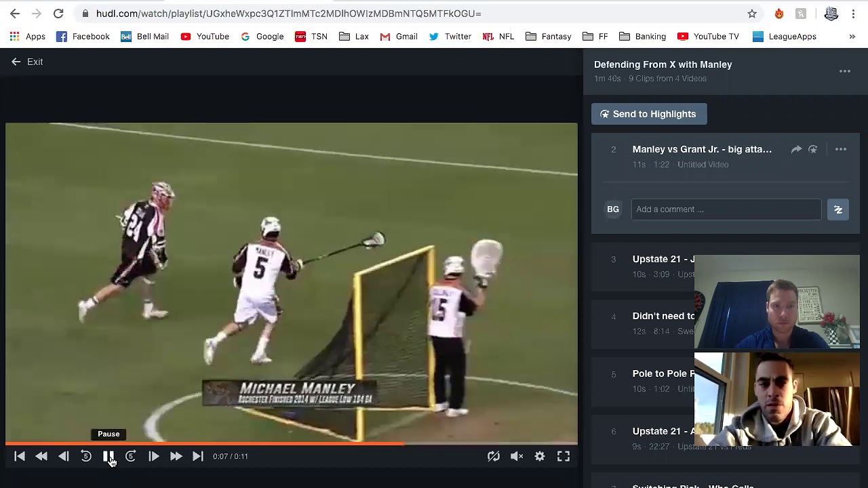Unmute the video with the speaker icon
The width and height of the screenshot is (868, 488).
click(517, 456)
